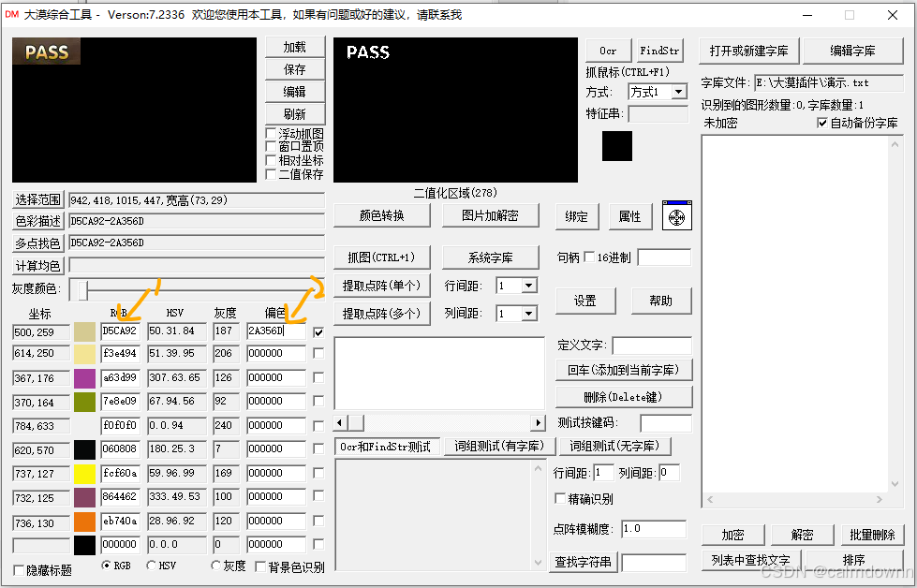The height and width of the screenshot is (588, 917).
Task: Click the 点阵模糊度 input field
Action: (653, 529)
